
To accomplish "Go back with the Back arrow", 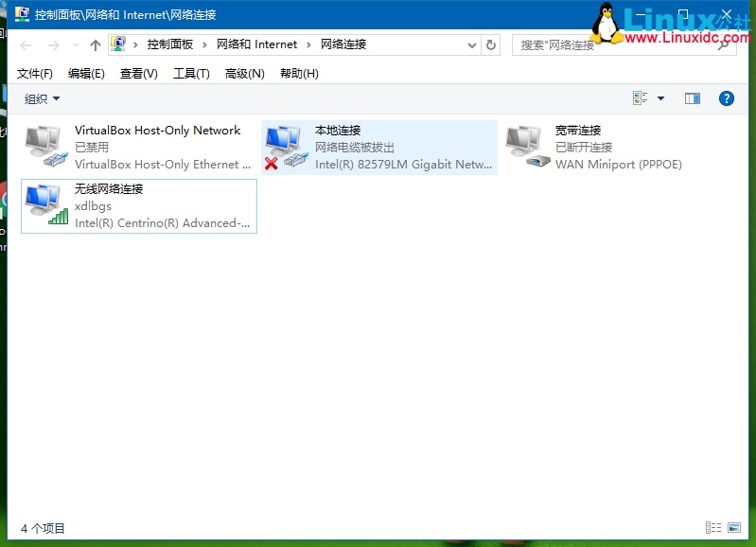I will pyautogui.click(x=26, y=45).
